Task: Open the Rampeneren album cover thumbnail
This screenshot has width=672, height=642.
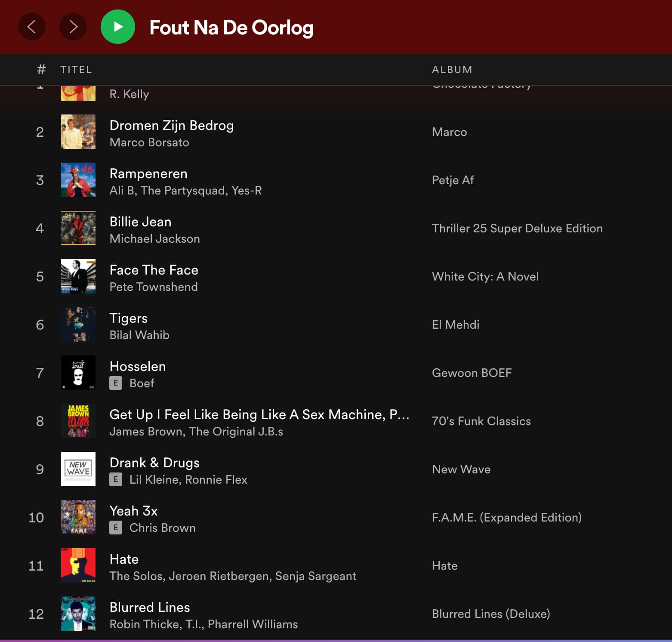Action: [78, 180]
